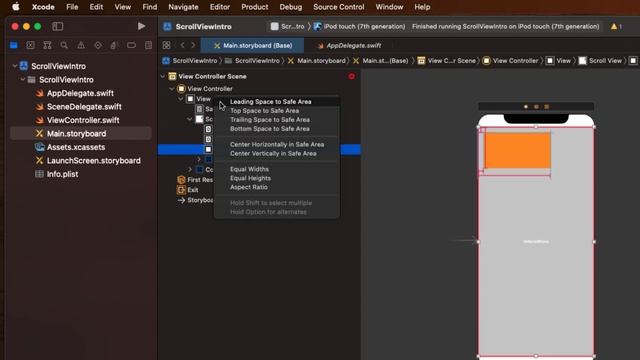
Task: Open the Debug menu
Action: (x=291, y=7)
